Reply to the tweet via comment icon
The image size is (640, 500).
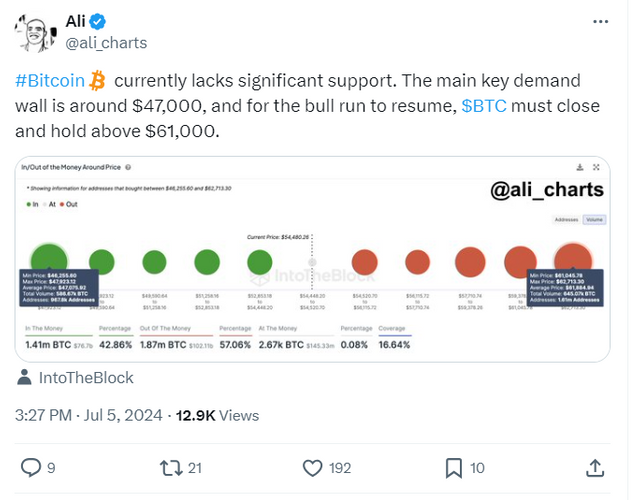coord(32,467)
